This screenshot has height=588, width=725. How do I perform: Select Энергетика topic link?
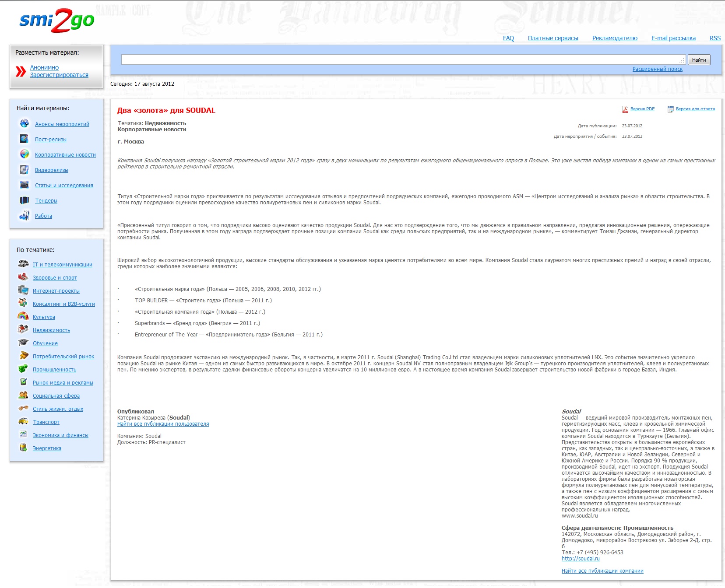point(47,448)
